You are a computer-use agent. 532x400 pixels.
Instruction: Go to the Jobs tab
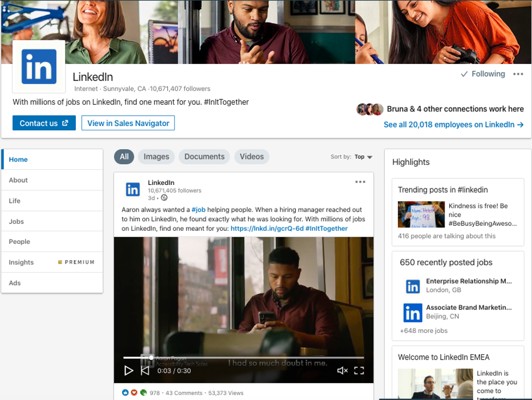tap(16, 222)
